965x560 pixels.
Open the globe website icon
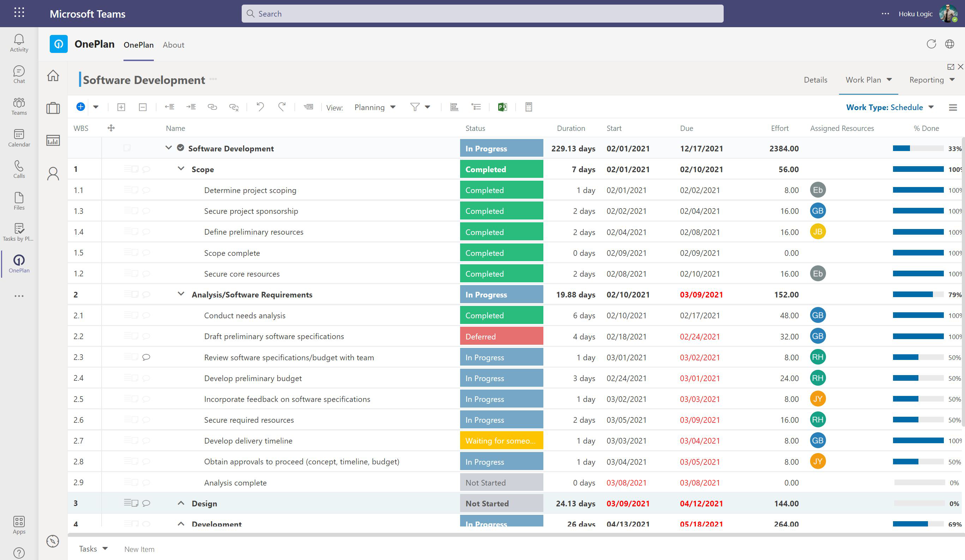tap(950, 44)
